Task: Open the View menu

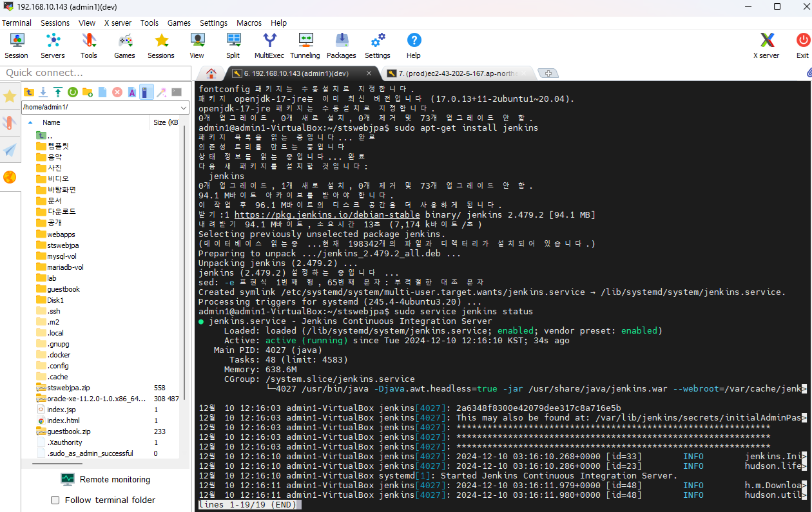Action: click(x=87, y=23)
